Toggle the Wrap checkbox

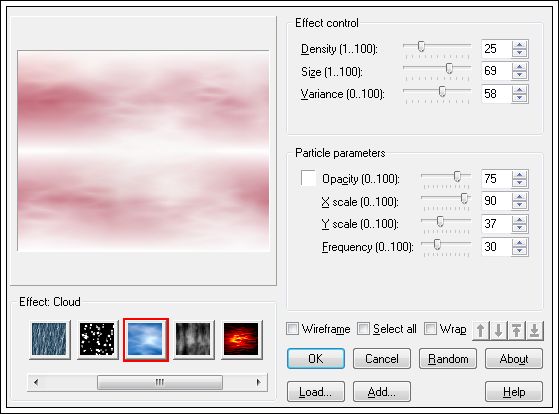tap(431, 328)
